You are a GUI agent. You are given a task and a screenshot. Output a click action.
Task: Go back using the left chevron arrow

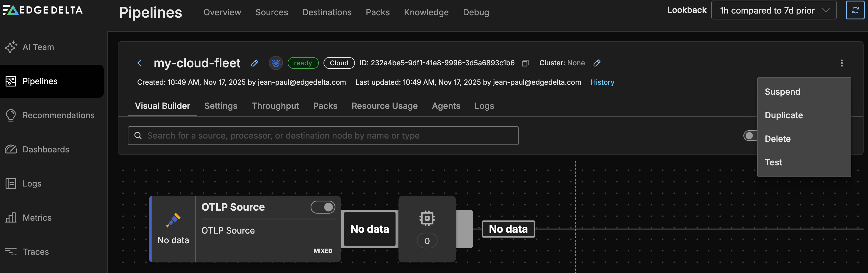tap(140, 63)
